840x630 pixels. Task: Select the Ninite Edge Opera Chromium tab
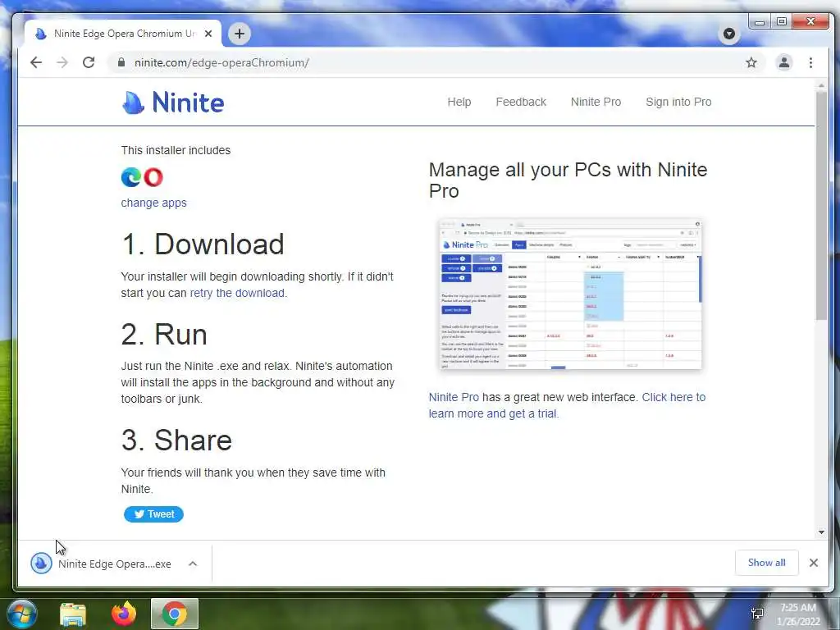[123, 34]
